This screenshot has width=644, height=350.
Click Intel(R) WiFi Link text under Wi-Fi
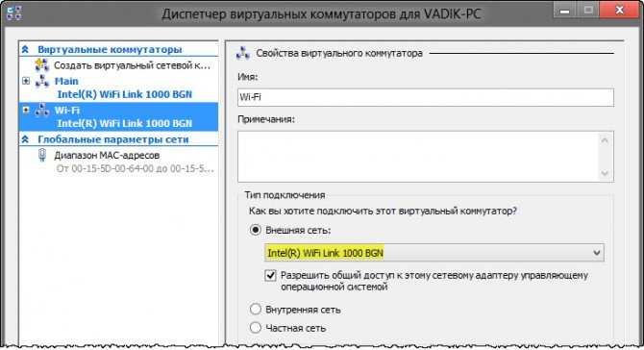click(124, 124)
